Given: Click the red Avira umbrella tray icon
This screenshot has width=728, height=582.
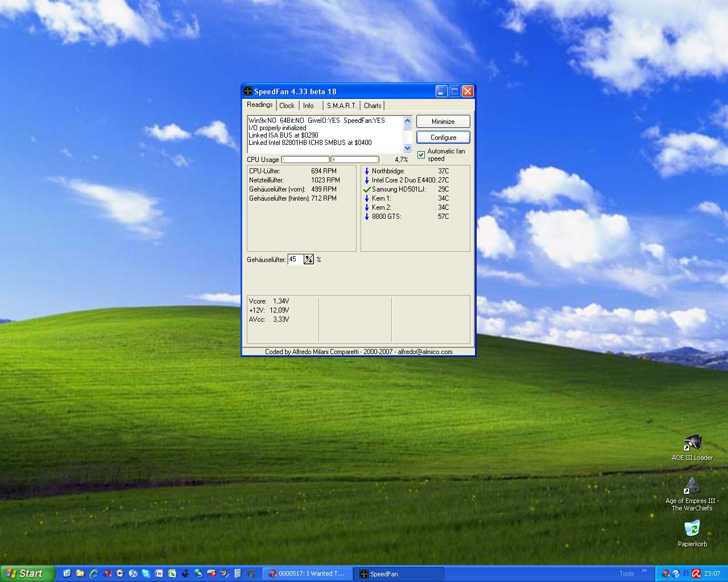Looking at the screenshot, I should coord(696,573).
